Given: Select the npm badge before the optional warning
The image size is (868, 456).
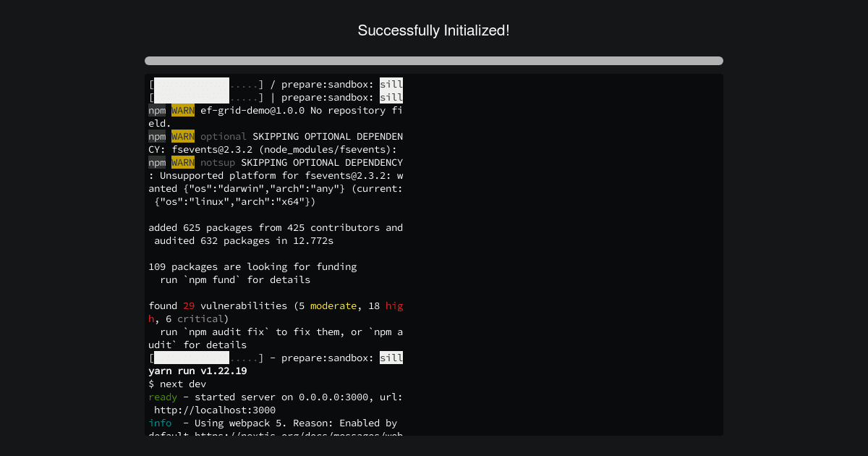Looking at the screenshot, I should [x=157, y=136].
